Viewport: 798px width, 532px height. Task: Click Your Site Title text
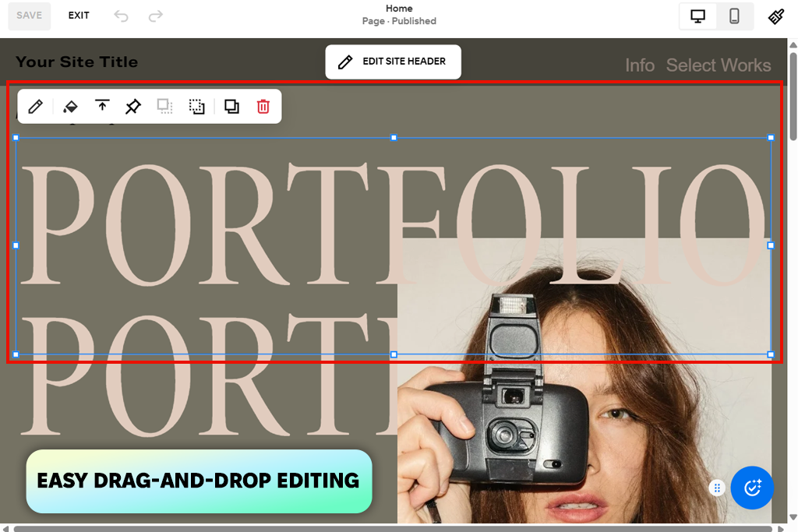point(77,62)
